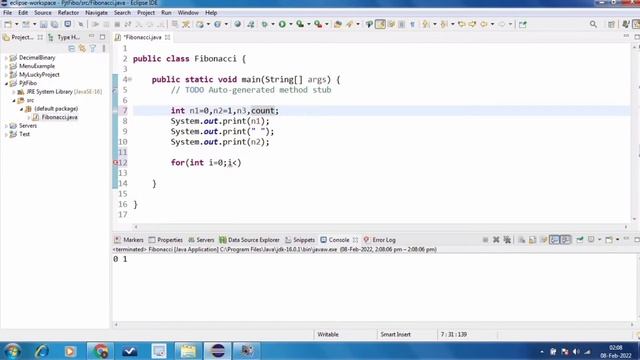
Task: Open Chrome from the taskbar
Action: tap(100, 351)
